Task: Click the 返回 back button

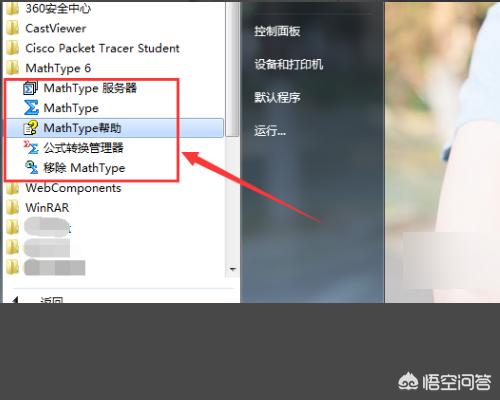Action: pos(51,301)
